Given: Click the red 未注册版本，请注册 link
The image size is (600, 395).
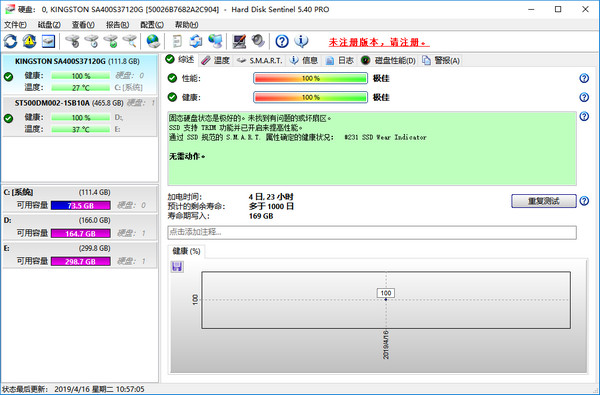Looking at the screenshot, I should [x=379, y=42].
